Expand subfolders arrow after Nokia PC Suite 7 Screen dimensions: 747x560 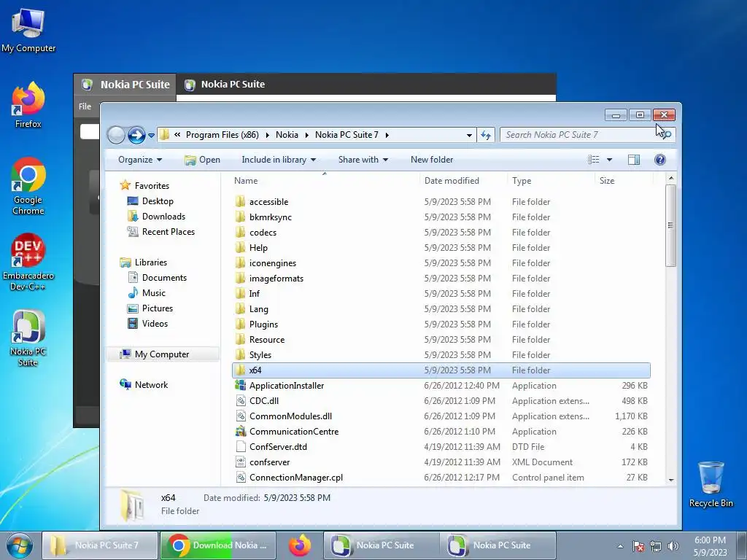point(387,135)
